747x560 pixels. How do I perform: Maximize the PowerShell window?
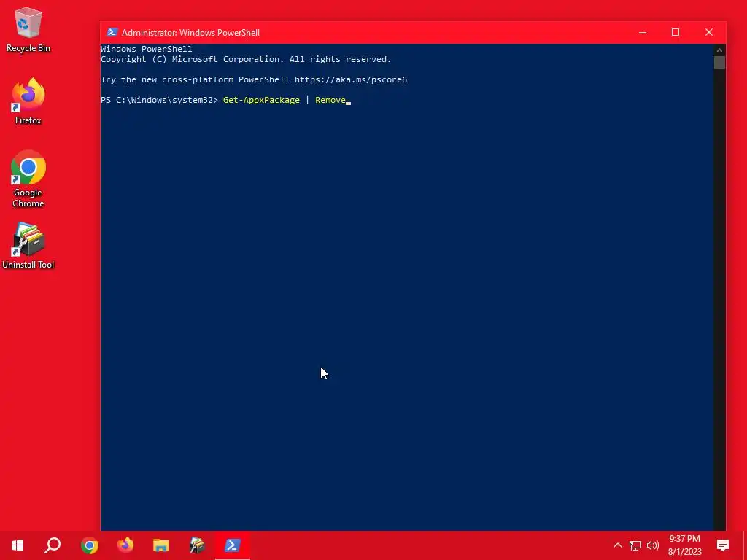click(676, 32)
